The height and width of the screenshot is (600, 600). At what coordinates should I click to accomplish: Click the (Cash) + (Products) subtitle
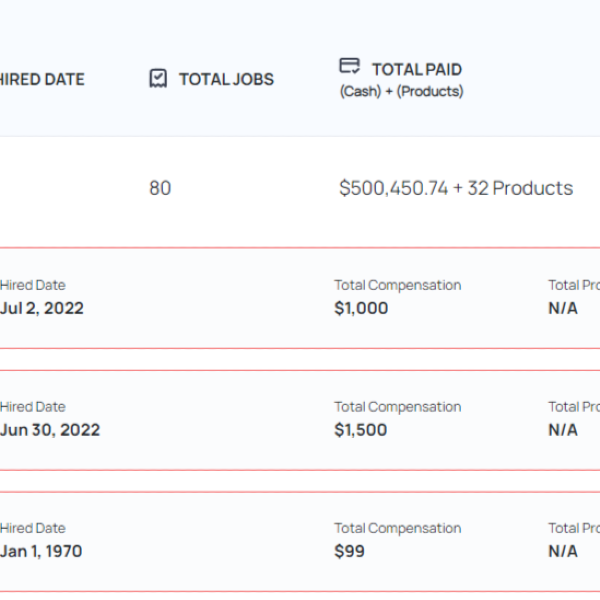(x=401, y=91)
